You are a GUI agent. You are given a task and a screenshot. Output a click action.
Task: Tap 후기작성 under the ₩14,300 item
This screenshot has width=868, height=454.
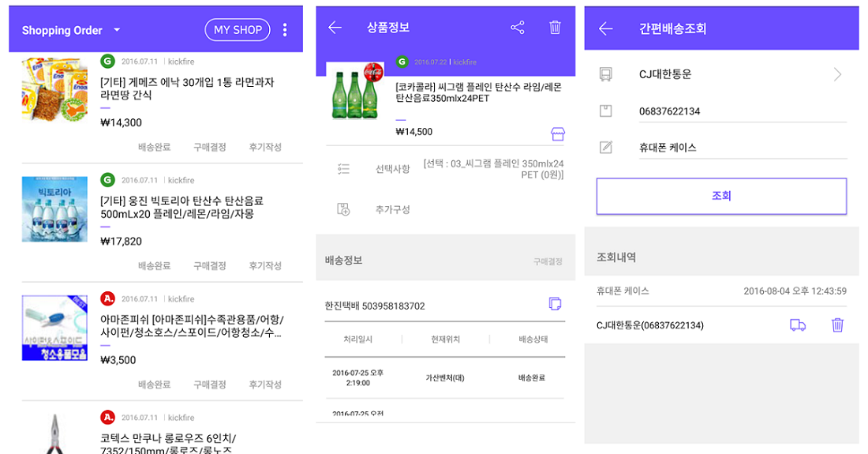265,148
